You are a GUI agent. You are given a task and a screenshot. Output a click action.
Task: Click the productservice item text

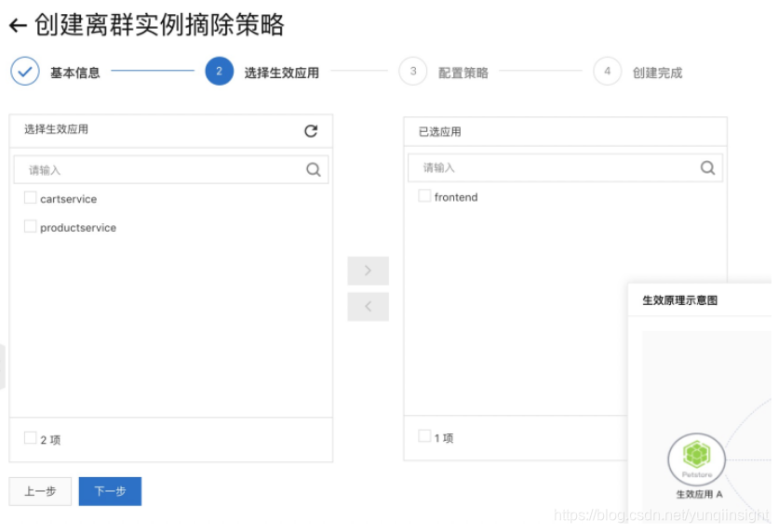[x=78, y=228]
